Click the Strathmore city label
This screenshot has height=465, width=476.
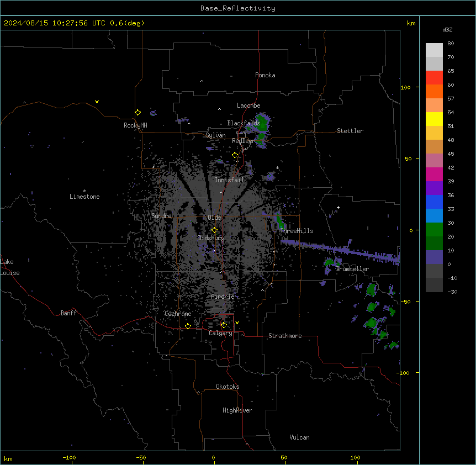point(285,336)
